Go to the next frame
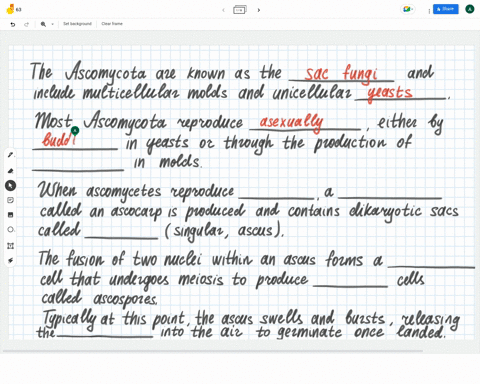The image size is (480, 384). (259, 10)
